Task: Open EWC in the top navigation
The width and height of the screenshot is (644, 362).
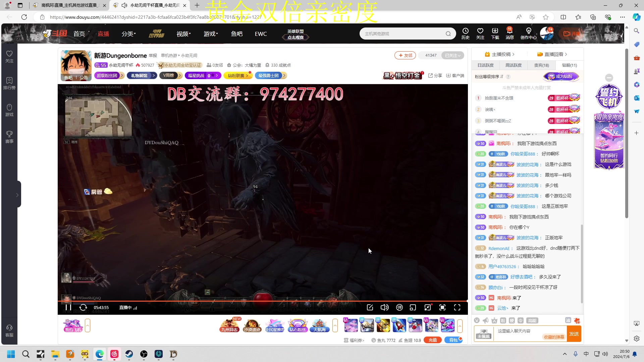Action: pos(261,34)
